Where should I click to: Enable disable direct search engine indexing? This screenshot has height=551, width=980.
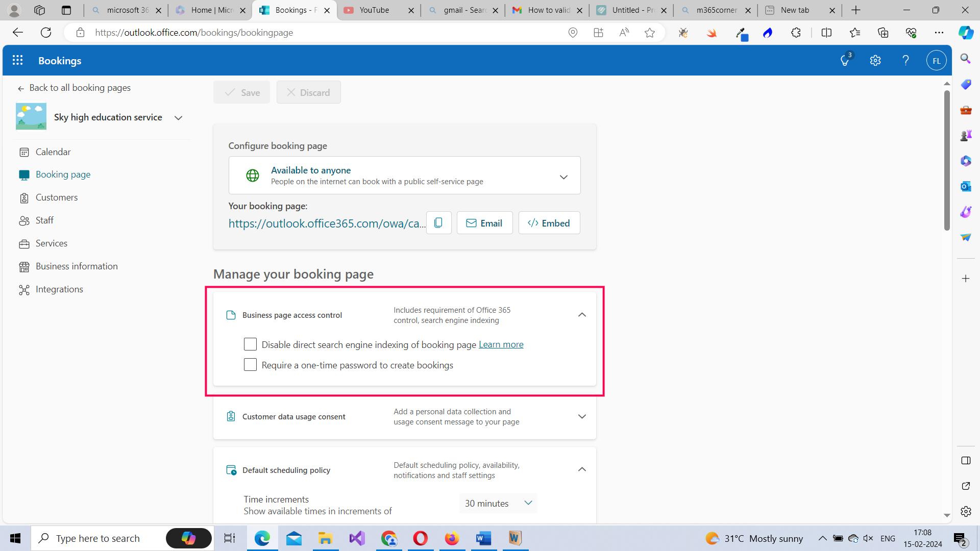click(x=250, y=344)
